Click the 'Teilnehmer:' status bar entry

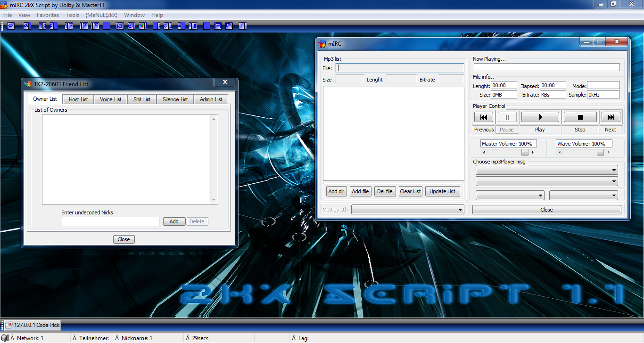pos(94,338)
